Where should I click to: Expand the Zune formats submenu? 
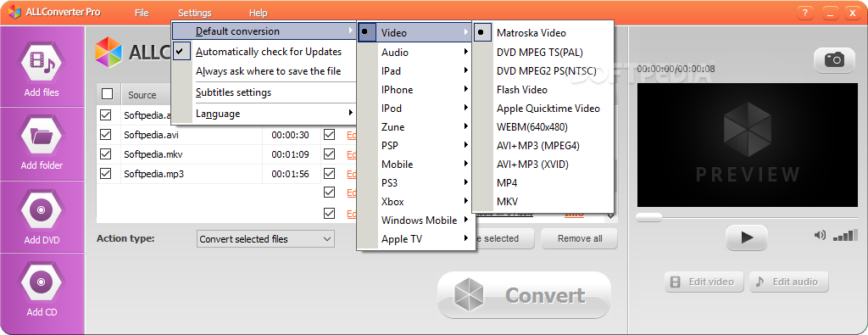tap(416, 127)
